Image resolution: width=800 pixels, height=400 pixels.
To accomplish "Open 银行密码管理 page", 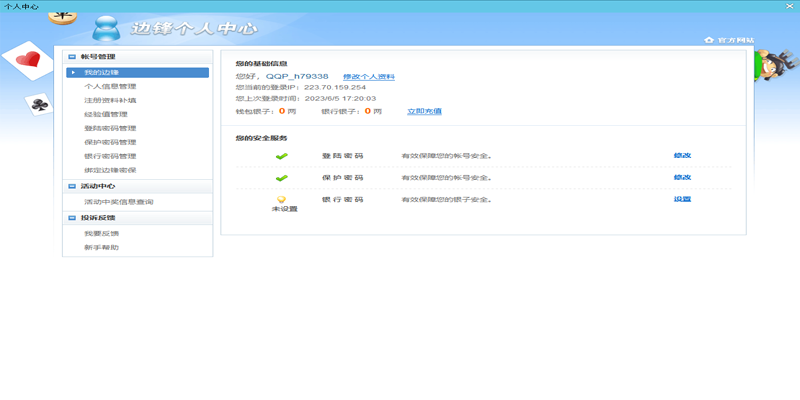I will (110, 156).
